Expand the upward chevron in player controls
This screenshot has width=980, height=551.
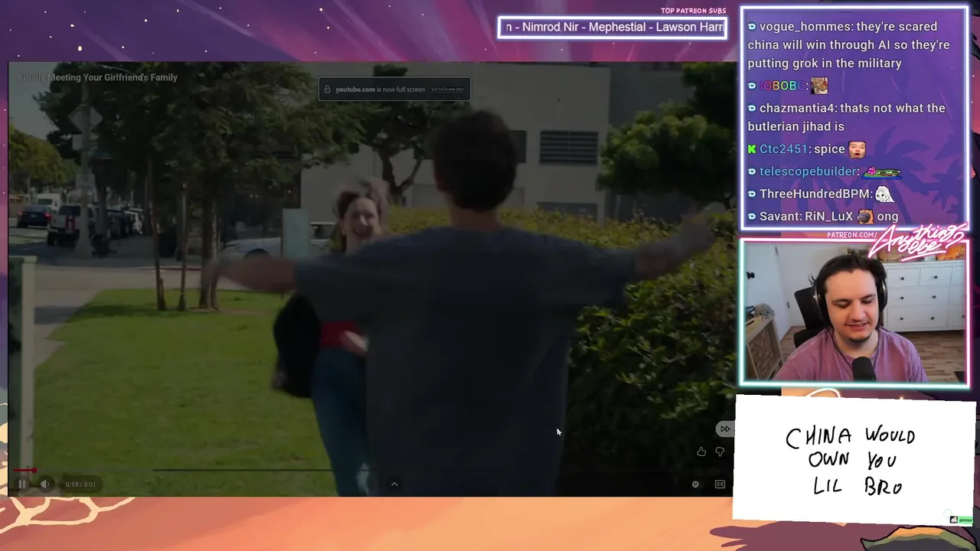coord(394,484)
